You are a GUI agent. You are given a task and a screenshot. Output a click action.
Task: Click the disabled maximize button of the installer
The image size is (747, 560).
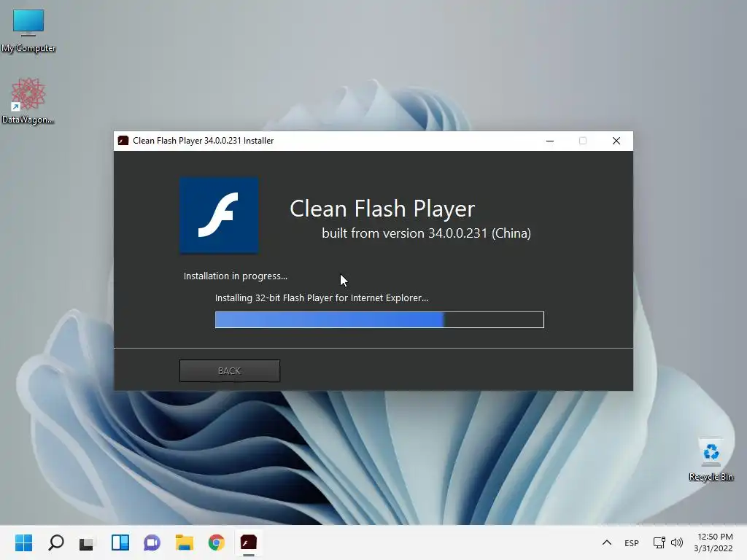(x=583, y=141)
